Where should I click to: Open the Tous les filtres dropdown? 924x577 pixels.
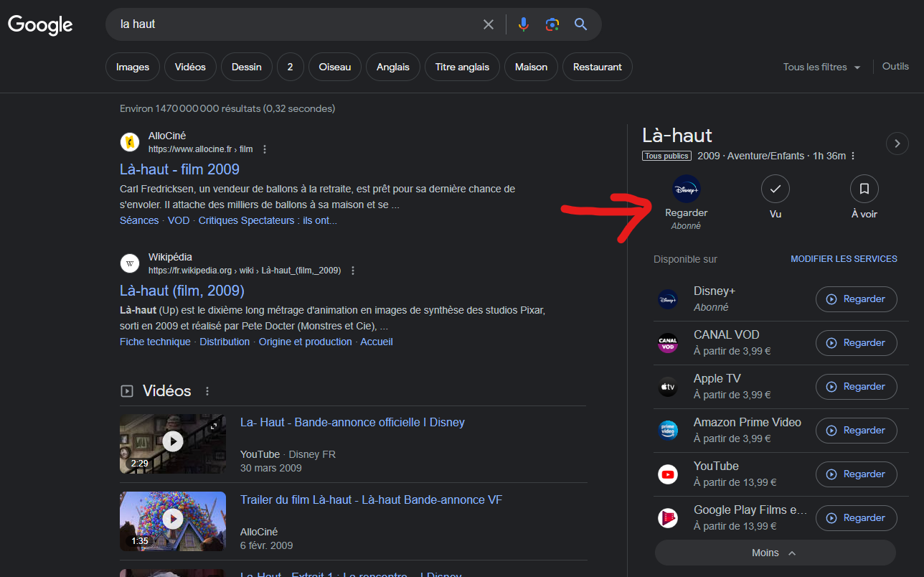821,67
